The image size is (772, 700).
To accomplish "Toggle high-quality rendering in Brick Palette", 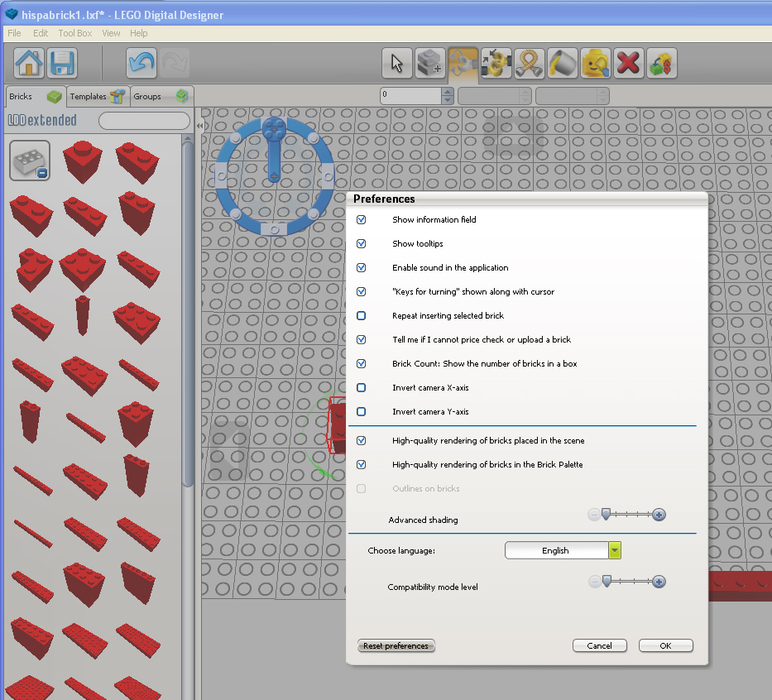I will [362, 465].
